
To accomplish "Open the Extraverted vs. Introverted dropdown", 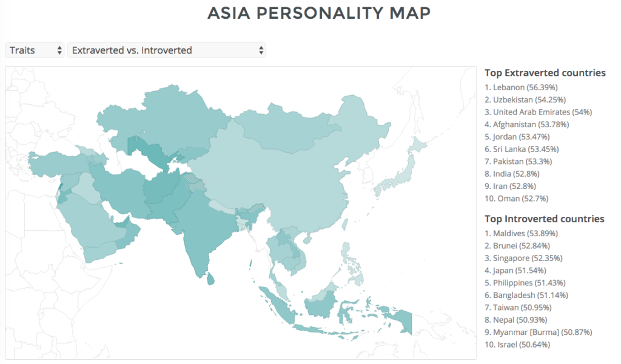I will 167,50.
